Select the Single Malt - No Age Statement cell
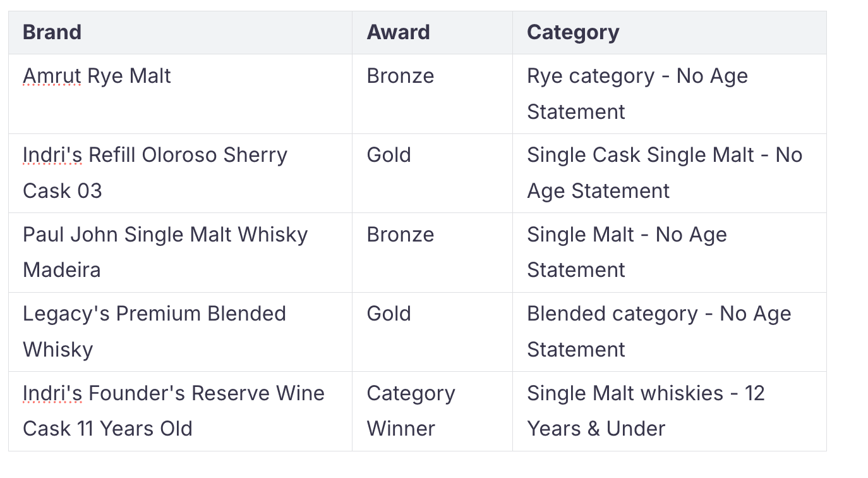The image size is (868, 478). point(627,252)
